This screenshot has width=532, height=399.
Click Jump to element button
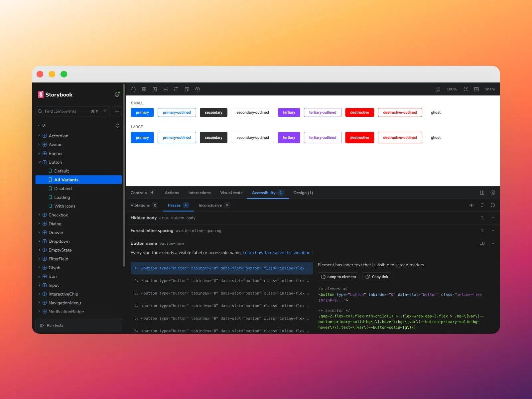pos(338,277)
